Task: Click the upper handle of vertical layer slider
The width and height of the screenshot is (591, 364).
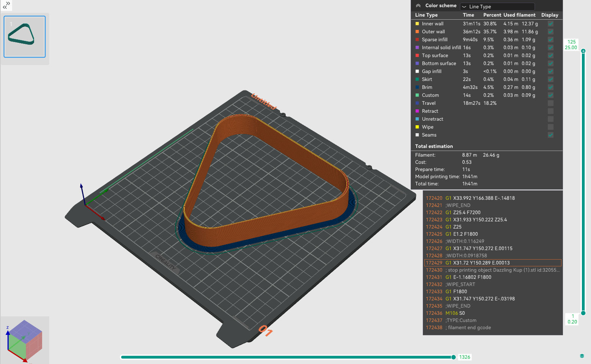Action: 583,51
